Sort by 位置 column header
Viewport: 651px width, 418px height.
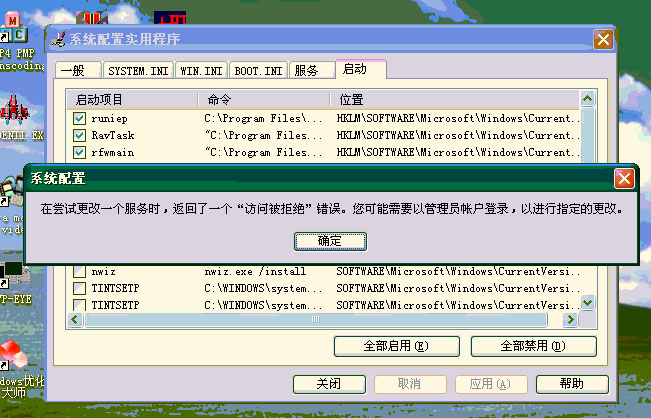coord(454,100)
